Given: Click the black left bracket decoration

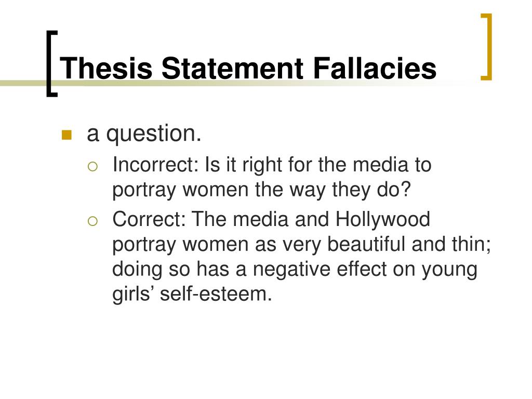Looking at the screenshot, I should [52, 64].
